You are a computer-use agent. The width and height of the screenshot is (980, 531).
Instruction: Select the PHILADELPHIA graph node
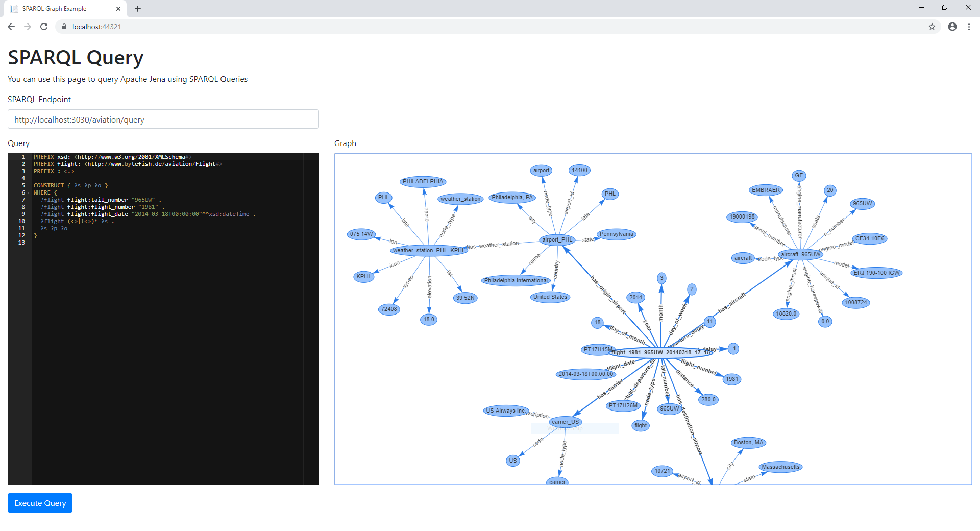pos(423,181)
